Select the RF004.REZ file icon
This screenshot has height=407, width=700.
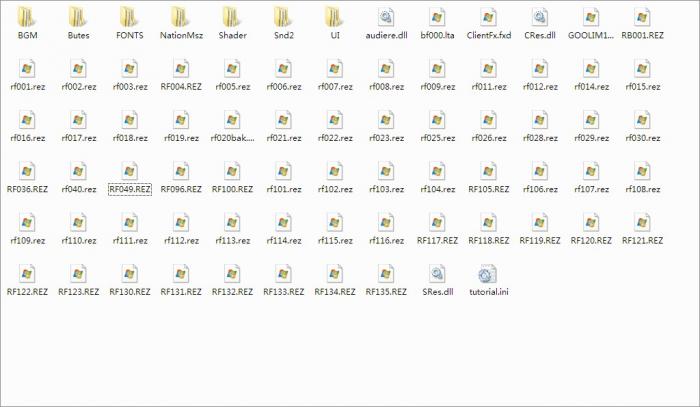pos(181,69)
